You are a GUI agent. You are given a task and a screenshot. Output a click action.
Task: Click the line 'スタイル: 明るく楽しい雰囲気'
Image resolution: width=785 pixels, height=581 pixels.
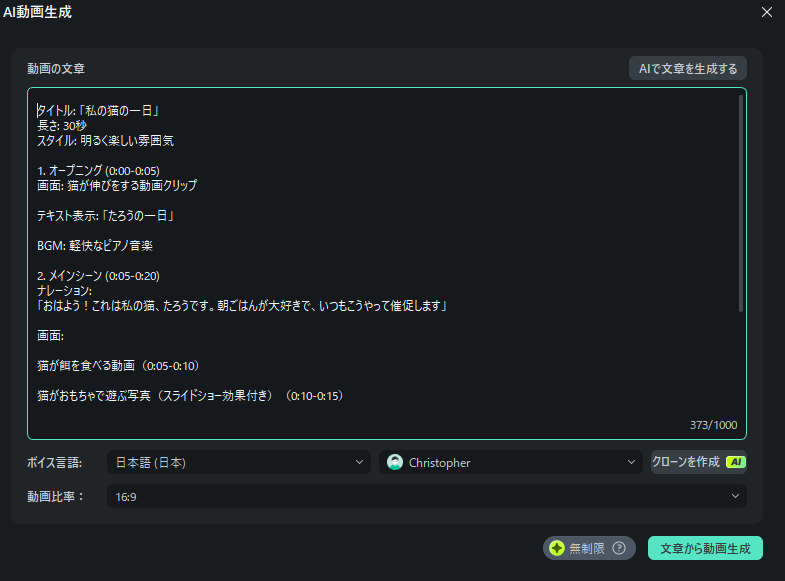click(x=106, y=141)
